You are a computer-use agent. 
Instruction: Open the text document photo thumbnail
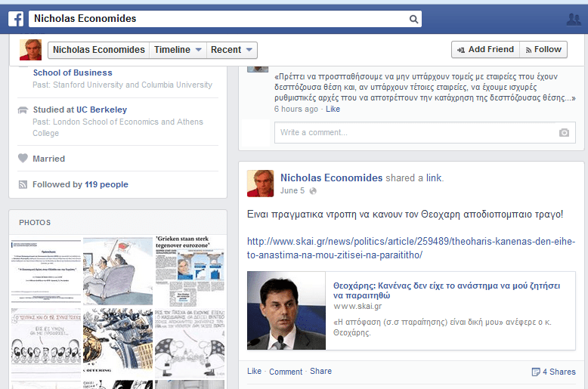[46, 271]
